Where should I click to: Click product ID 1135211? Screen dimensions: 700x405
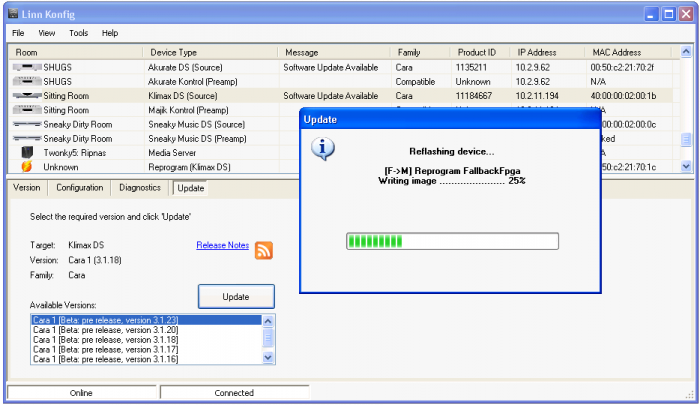click(471, 67)
